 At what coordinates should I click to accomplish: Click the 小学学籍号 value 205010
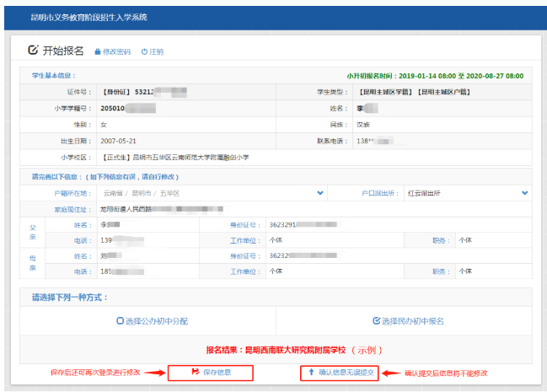tap(112, 109)
